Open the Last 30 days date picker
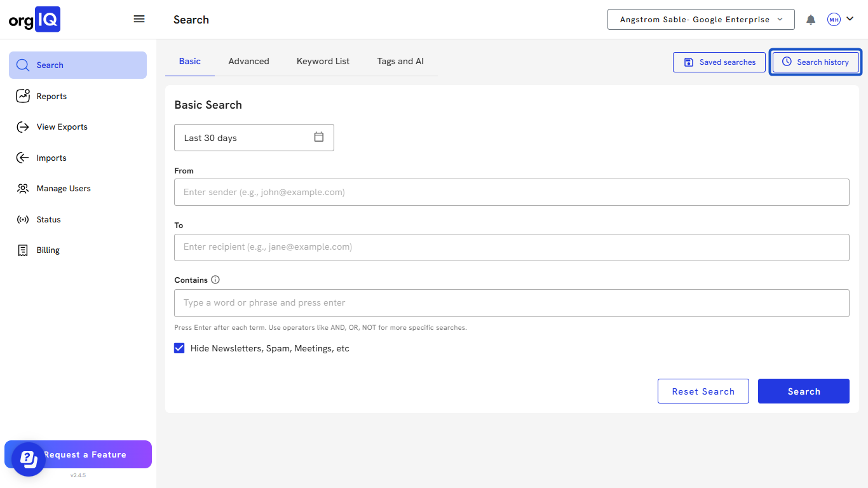Screen dimensions: 868x488 click(x=254, y=138)
